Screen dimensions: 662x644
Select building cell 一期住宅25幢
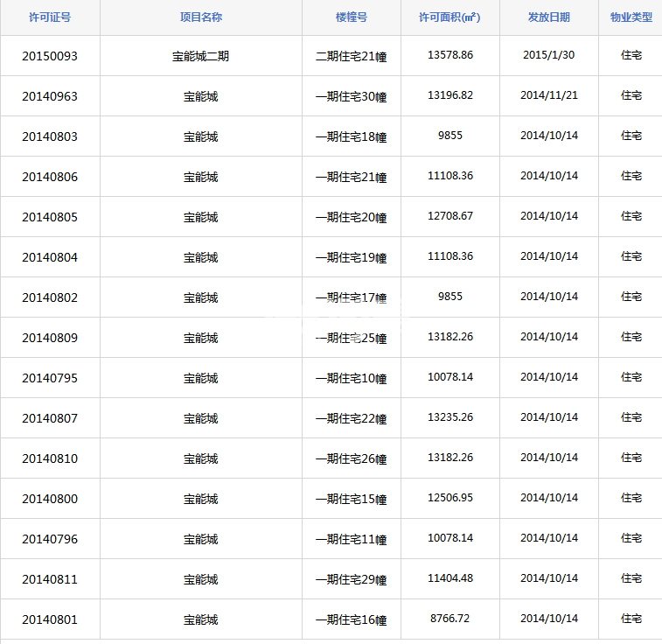351,338
